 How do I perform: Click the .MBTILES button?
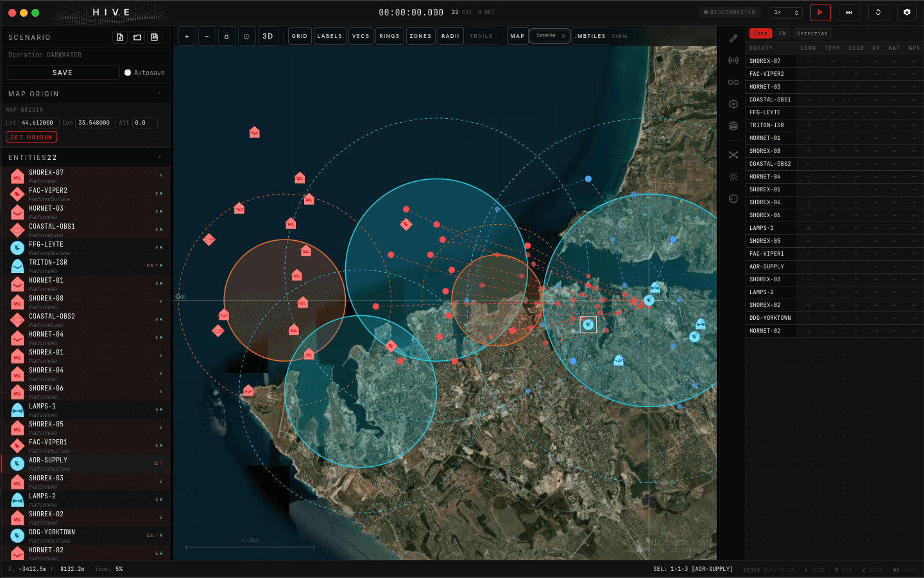click(590, 36)
